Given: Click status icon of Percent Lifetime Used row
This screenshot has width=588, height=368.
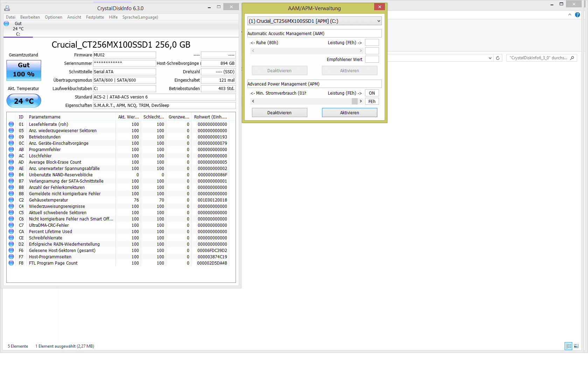Looking at the screenshot, I should tap(11, 231).
